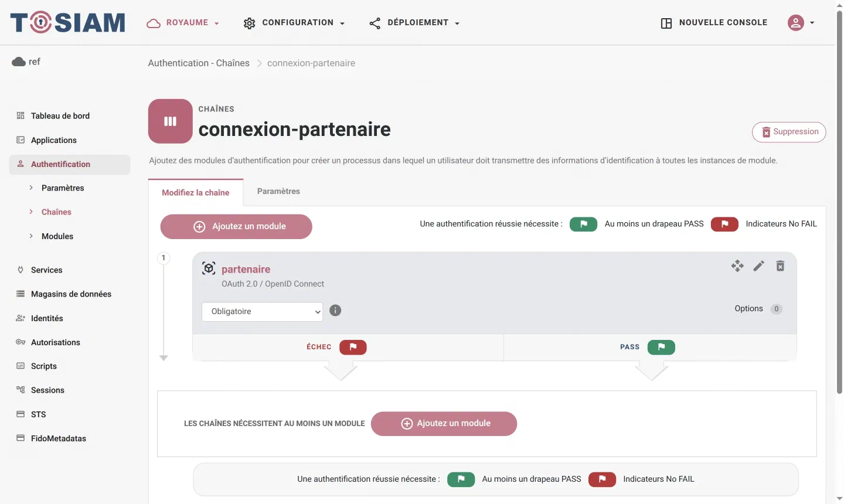Switch to NOUVELLE CONSOLE

pos(714,23)
